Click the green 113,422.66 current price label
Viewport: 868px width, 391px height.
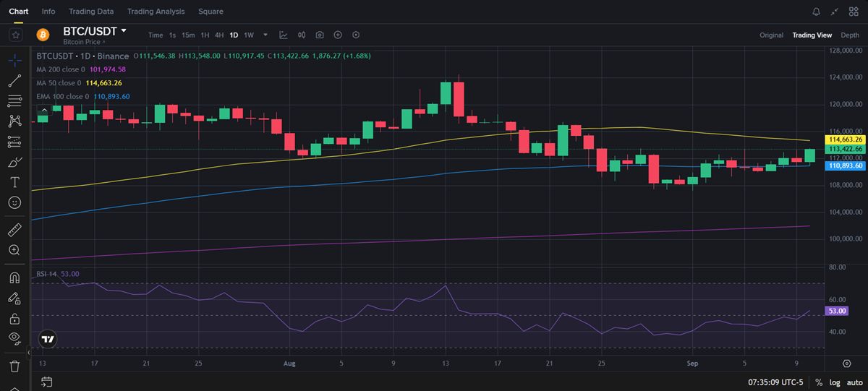(x=845, y=148)
